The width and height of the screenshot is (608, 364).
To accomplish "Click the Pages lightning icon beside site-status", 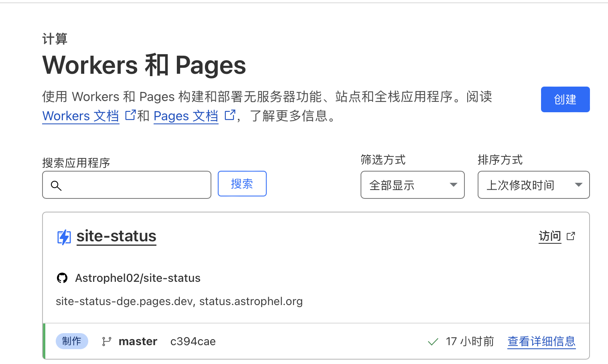I will [x=64, y=237].
